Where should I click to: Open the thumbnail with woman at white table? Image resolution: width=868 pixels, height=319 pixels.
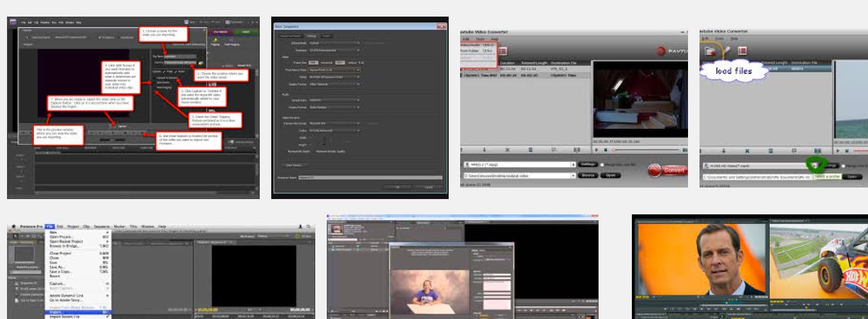tap(463, 267)
